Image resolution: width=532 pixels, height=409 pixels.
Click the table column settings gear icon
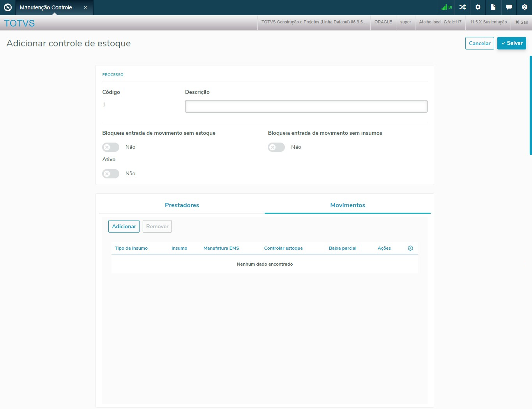pyautogui.click(x=410, y=248)
